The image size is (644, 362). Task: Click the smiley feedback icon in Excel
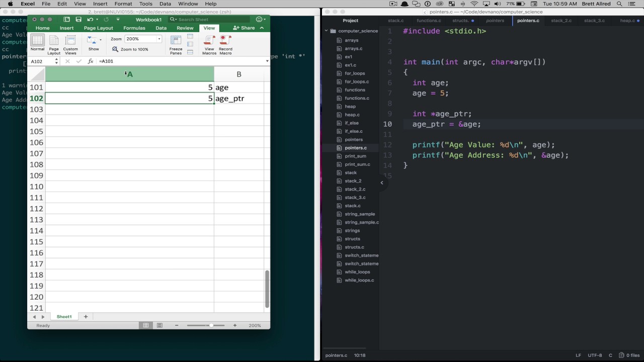click(x=259, y=20)
